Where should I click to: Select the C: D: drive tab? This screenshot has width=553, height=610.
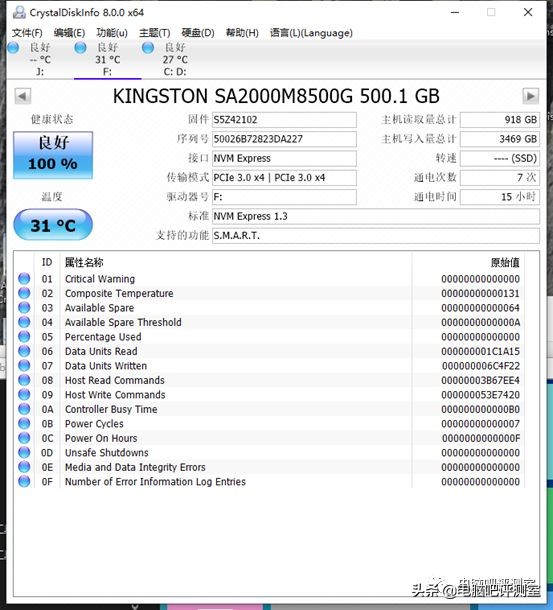coord(175,60)
